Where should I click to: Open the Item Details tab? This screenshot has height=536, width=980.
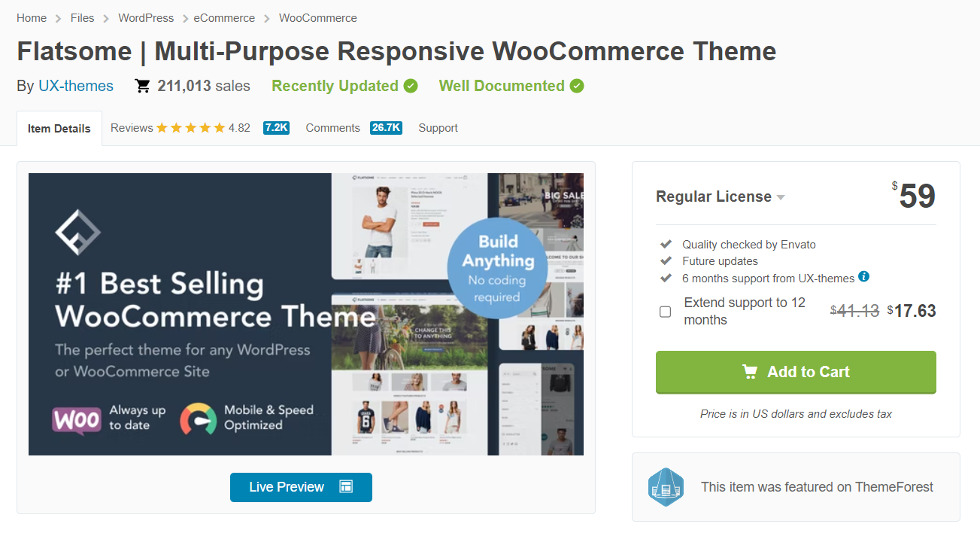pyautogui.click(x=59, y=129)
